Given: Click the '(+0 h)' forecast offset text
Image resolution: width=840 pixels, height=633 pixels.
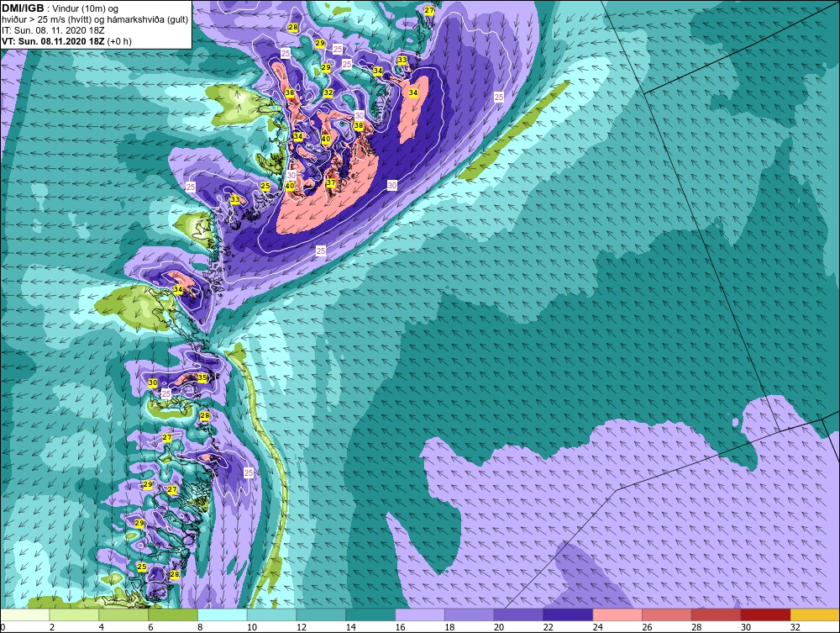Looking at the screenshot, I should pyautogui.click(x=119, y=41).
